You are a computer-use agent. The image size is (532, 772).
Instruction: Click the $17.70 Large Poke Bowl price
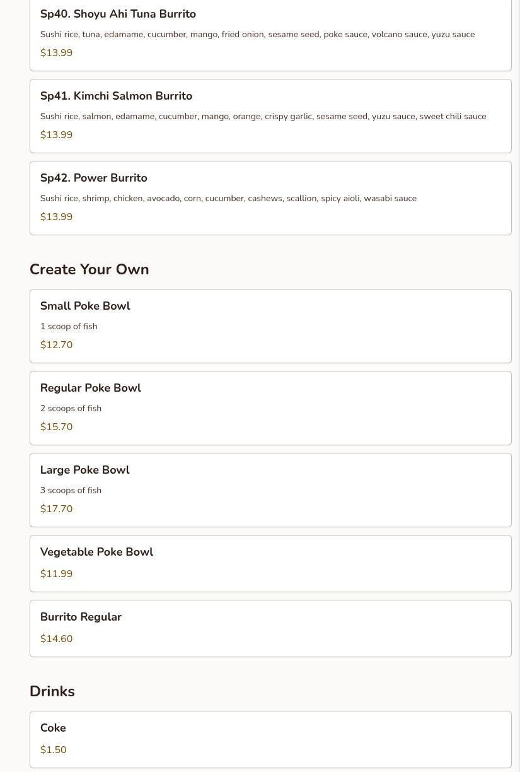point(56,509)
